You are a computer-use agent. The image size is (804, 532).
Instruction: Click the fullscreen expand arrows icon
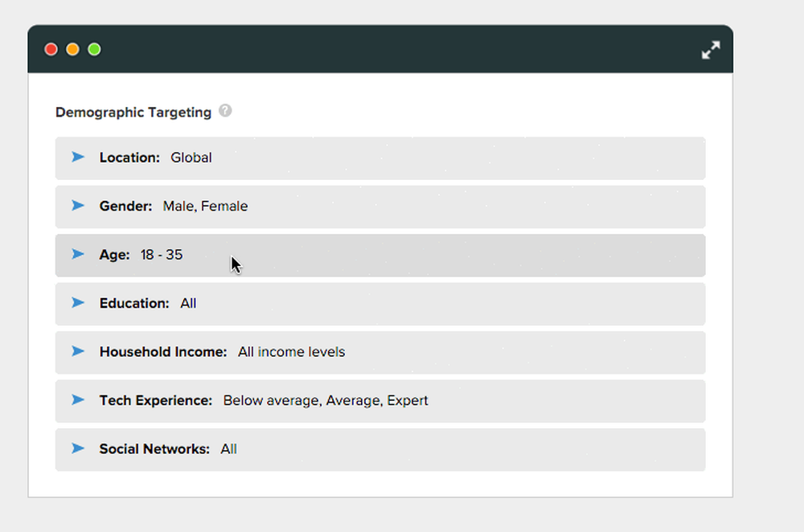tap(711, 50)
